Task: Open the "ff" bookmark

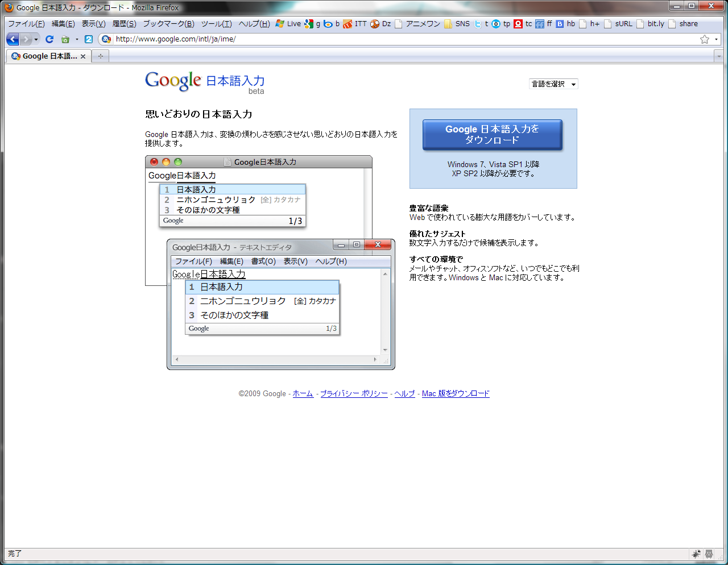Action: point(544,24)
